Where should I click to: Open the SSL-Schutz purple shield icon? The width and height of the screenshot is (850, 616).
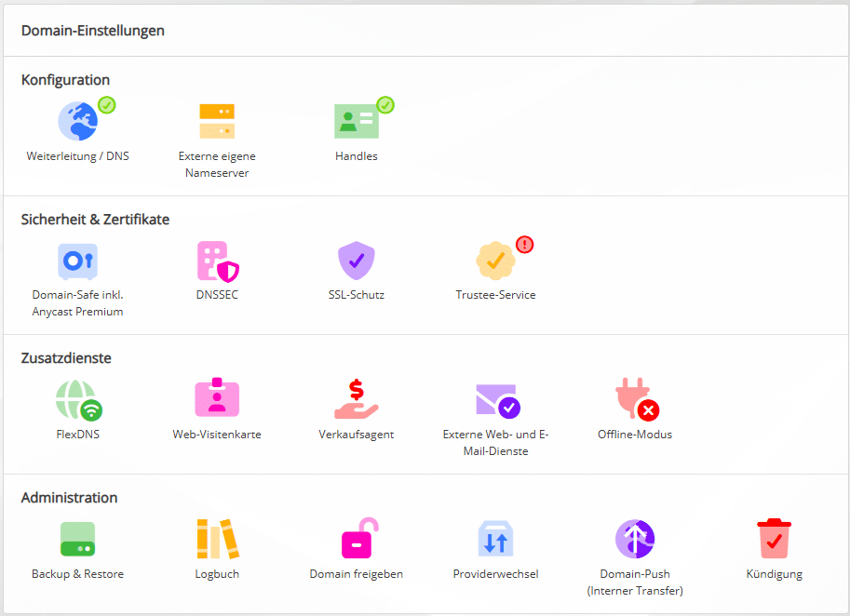click(357, 261)
